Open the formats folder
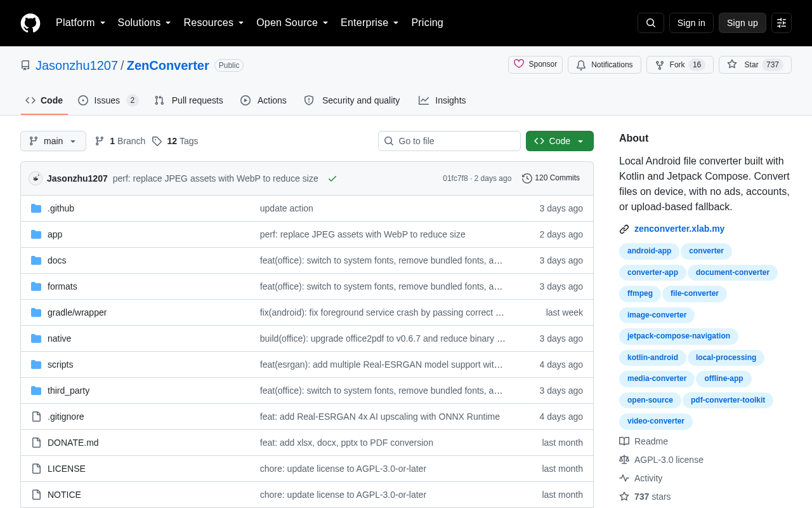Image resolution: width=812 pixels, height=508 pixels. click(x=62, y=286)
